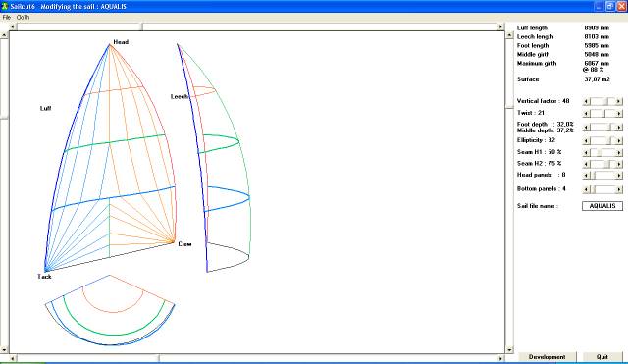628x364 pixels.
Task: Click the right vertical scrollbar down arrow
Action: point(509,350)
